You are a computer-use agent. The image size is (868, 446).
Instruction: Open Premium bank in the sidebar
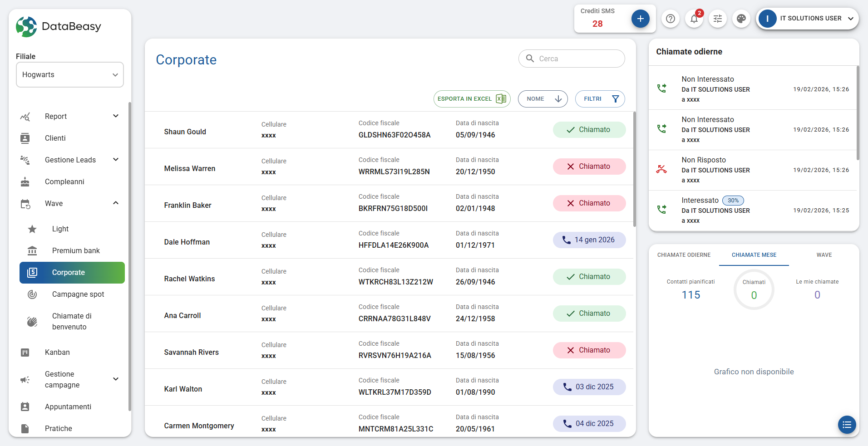pyautogui.click(x=76, y=251)
